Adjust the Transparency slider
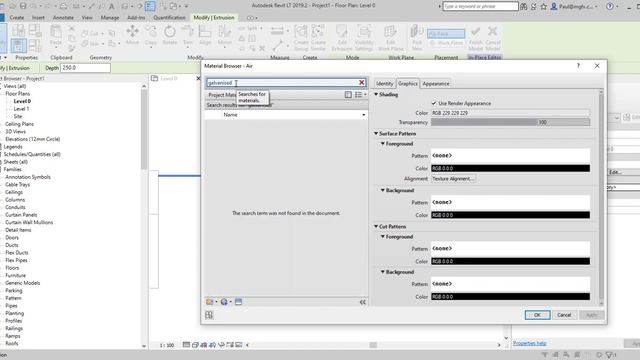Viewport: 640px width, 360px height. pyautogui.click(x=510, y=122)
